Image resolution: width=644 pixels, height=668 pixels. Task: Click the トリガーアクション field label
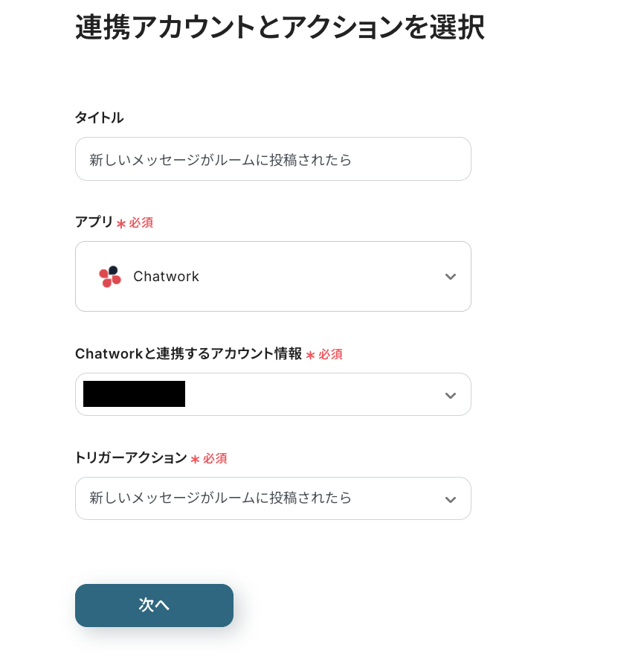pos(130,458)
